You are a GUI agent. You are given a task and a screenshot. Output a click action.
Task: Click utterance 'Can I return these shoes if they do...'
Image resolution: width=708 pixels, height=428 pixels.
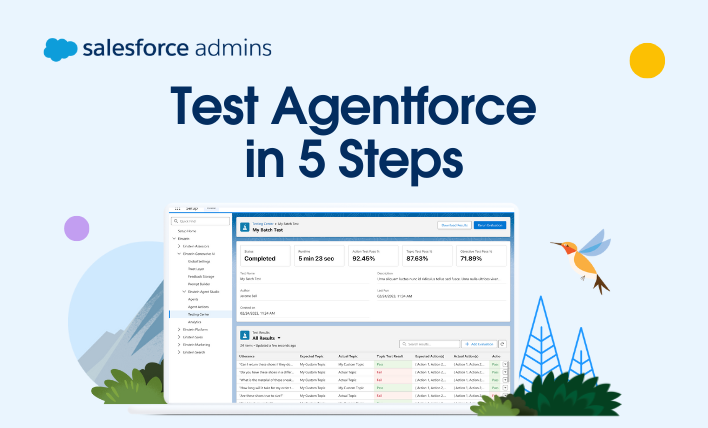266,364
